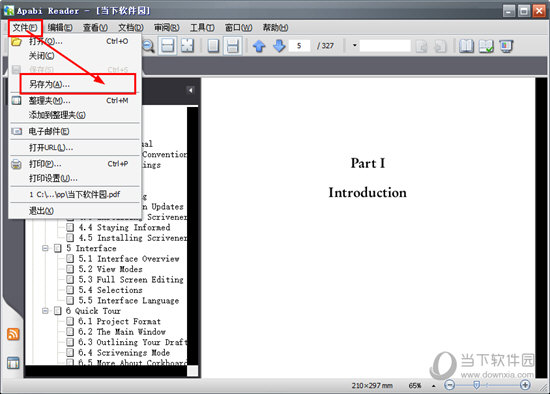
Task: Open the Tools (工具) menu
Action: coord(202,28)
